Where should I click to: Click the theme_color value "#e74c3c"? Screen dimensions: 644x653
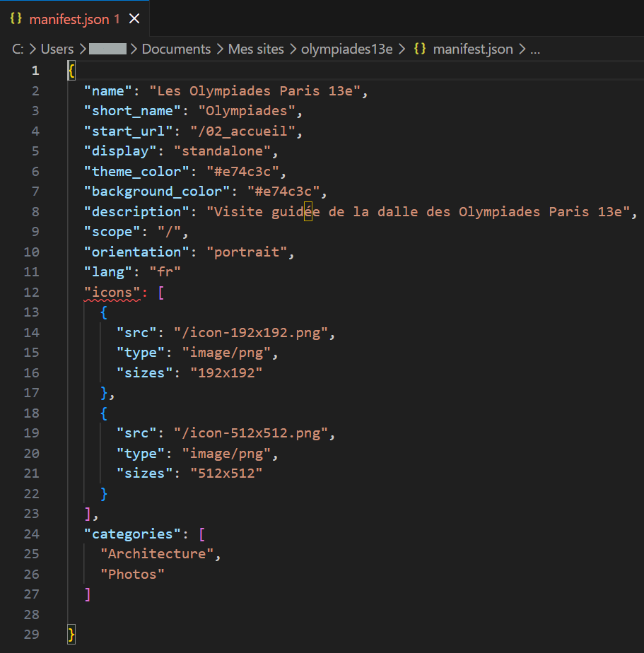pyautogui.click(x=243, y=171)
